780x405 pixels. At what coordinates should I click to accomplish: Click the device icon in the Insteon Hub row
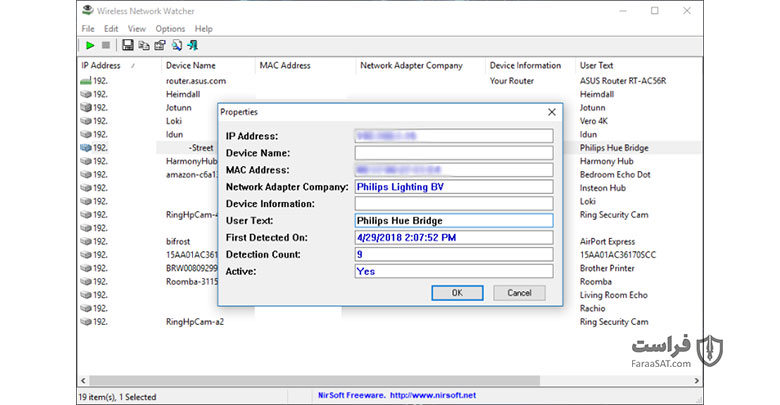[x=86, y=188]
